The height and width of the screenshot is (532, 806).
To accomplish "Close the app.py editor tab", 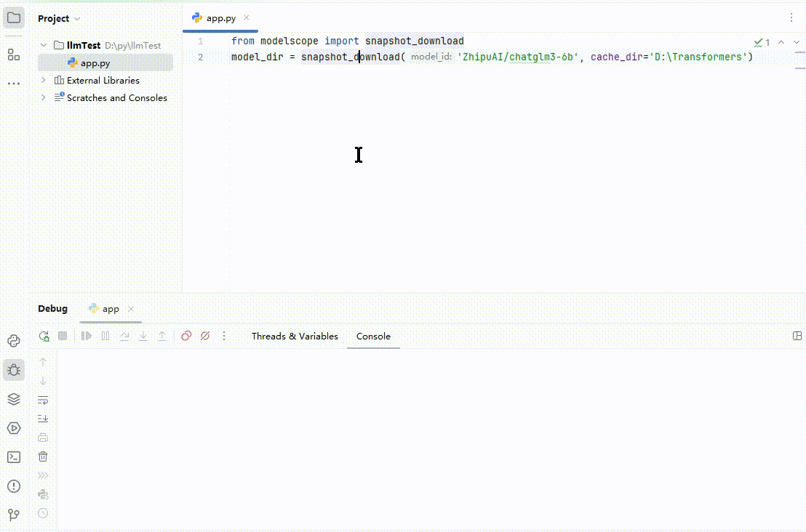I will [247, 17].
